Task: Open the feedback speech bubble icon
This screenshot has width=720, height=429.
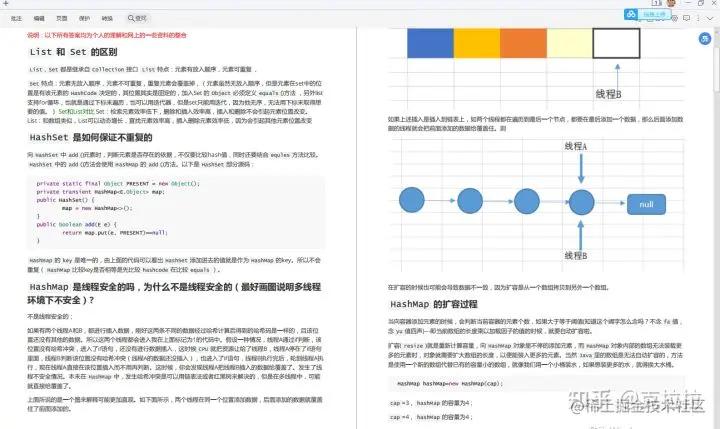Action: tap(686, 18)
